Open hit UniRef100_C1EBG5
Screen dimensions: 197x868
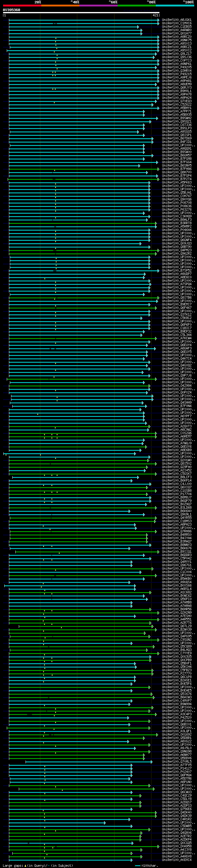point(177,26)
